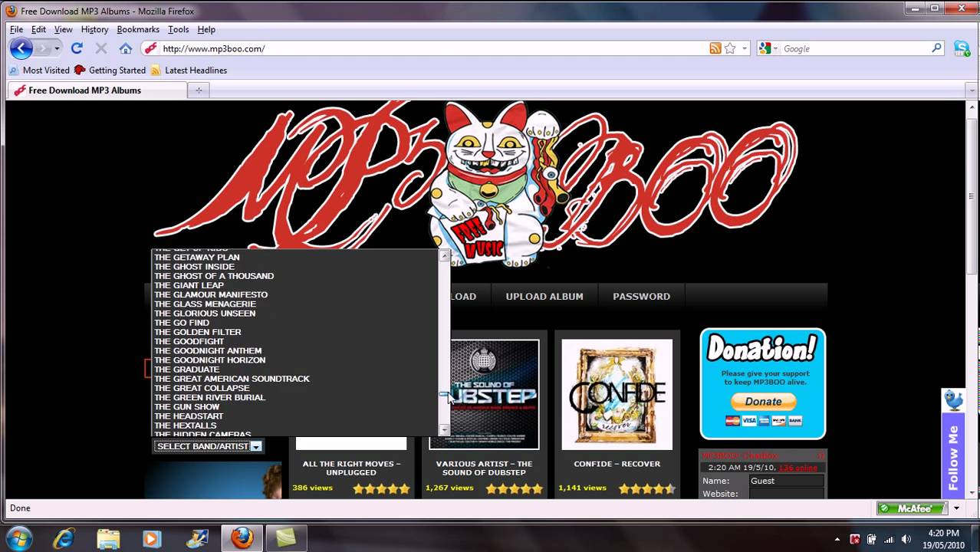Open the Help menu
This screenshot has height=552, width=980.
(x=206, y=29)
